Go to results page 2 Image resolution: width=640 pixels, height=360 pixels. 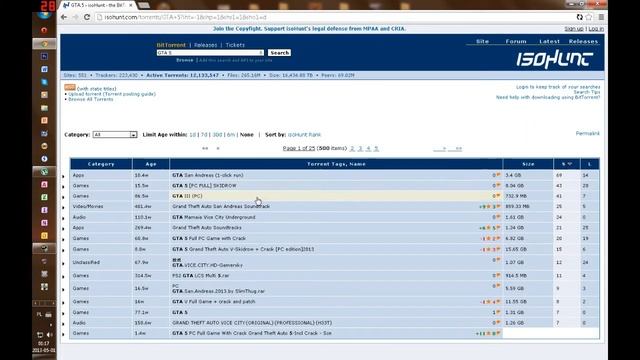352,149
